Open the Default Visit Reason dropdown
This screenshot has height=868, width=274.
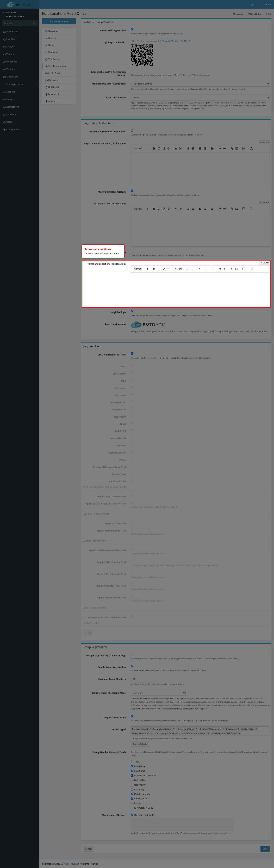click(200, 97)
